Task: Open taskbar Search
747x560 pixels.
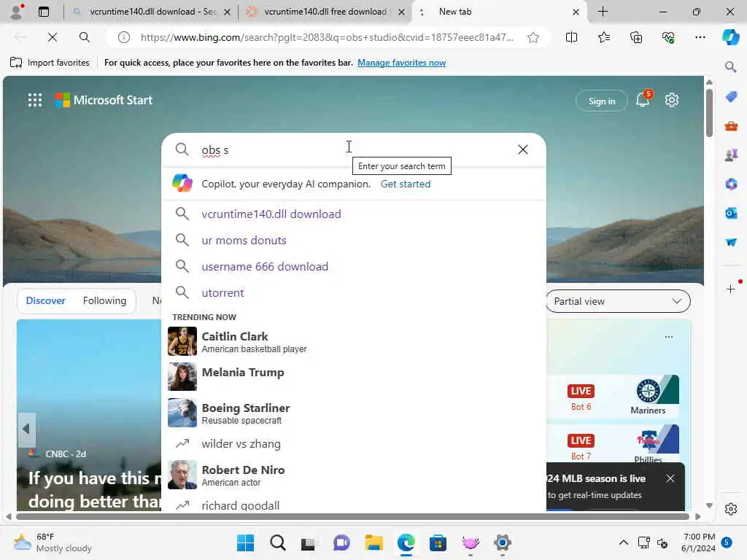Action: 278,542
